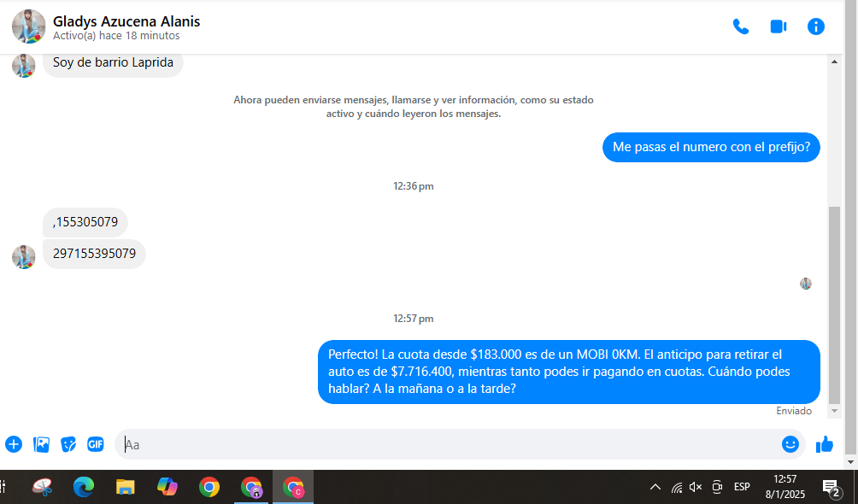858x504 pixels.
Task: Click muted volume icon in tray
Action: point(696,487)
